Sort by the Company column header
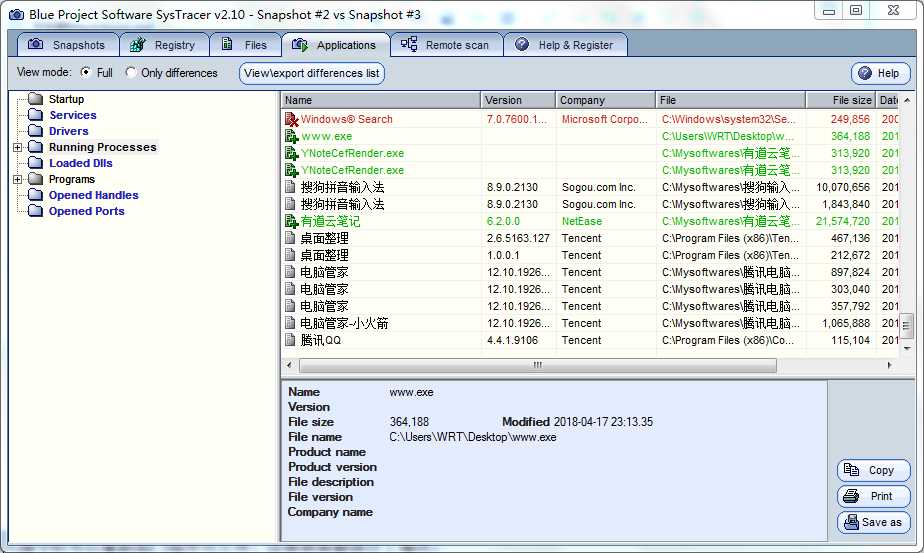This screenshot has width=924, height=553. tap(606, 100)
